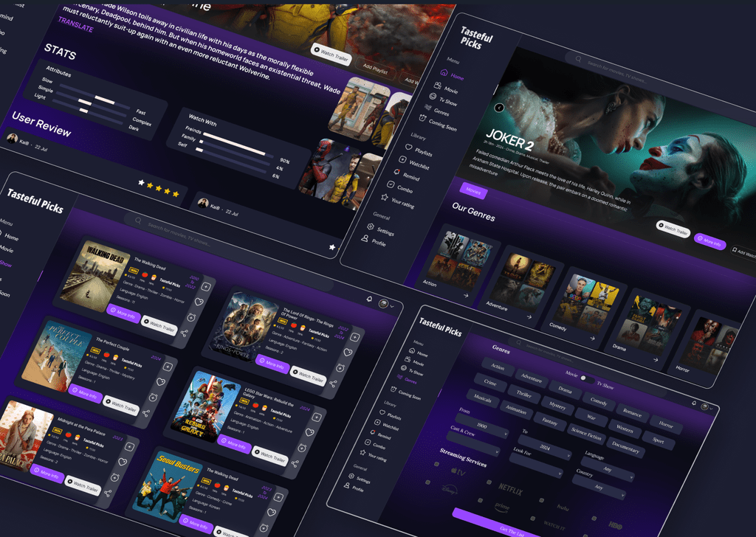Check the Netflix streaming service checkbox
This screenshot has width=756, height=537.
tap(489, 482)
